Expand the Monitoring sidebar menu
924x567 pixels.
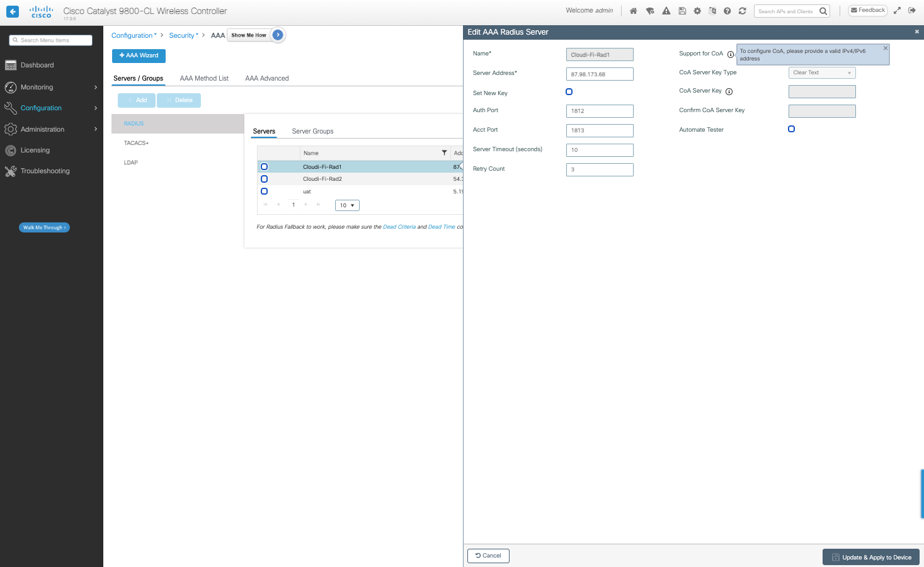click(50, 87)
